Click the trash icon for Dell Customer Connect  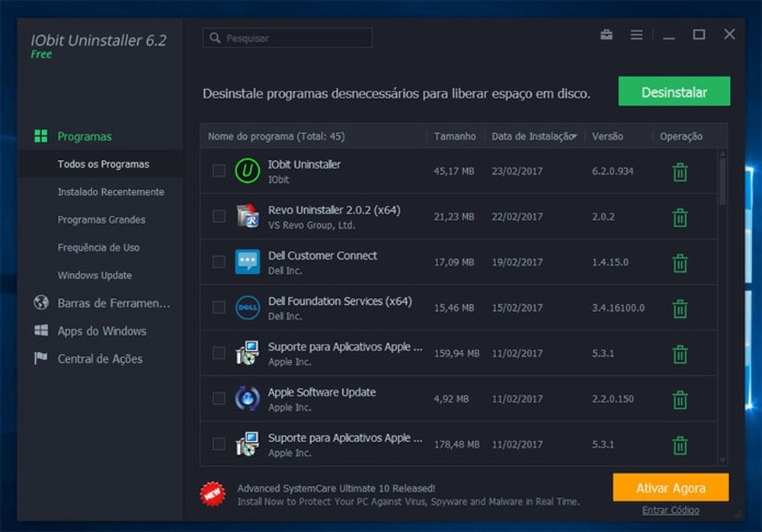tap(679, 262)
